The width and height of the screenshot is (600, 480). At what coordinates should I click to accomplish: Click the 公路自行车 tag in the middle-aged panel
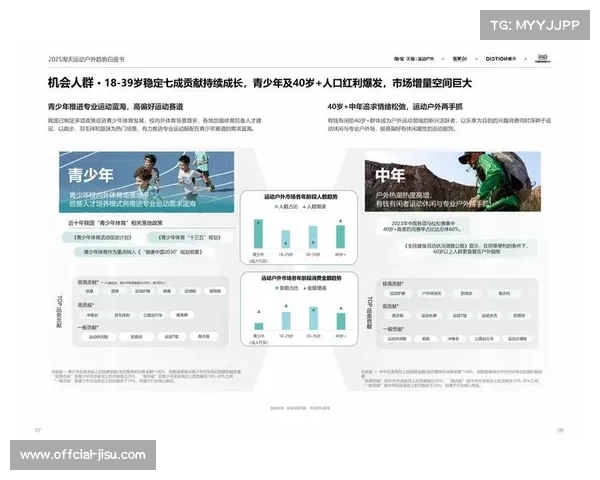tap(484, 339)
